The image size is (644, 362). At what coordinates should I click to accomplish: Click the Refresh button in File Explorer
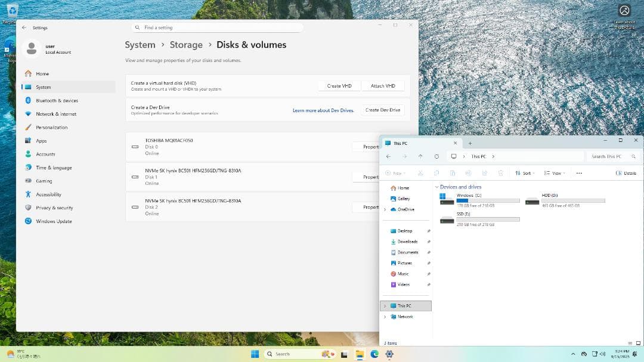point(436,156)
